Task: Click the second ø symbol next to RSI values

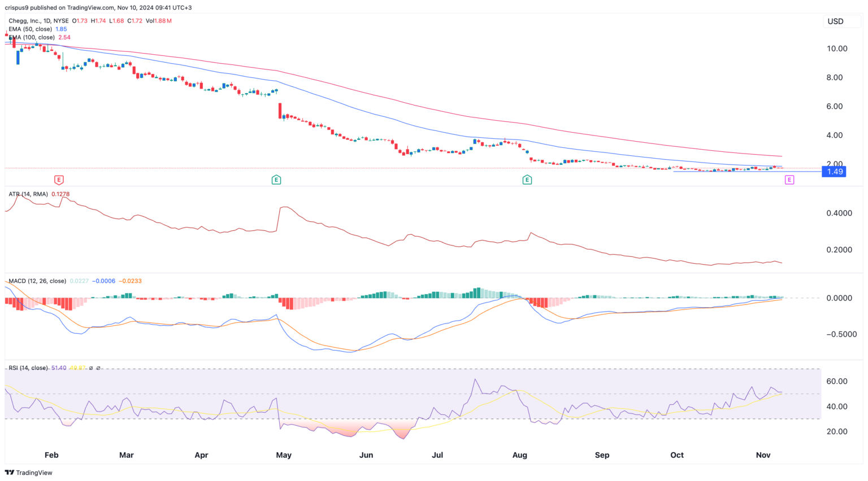Action: pyautogui.click(x=99, y=368)
